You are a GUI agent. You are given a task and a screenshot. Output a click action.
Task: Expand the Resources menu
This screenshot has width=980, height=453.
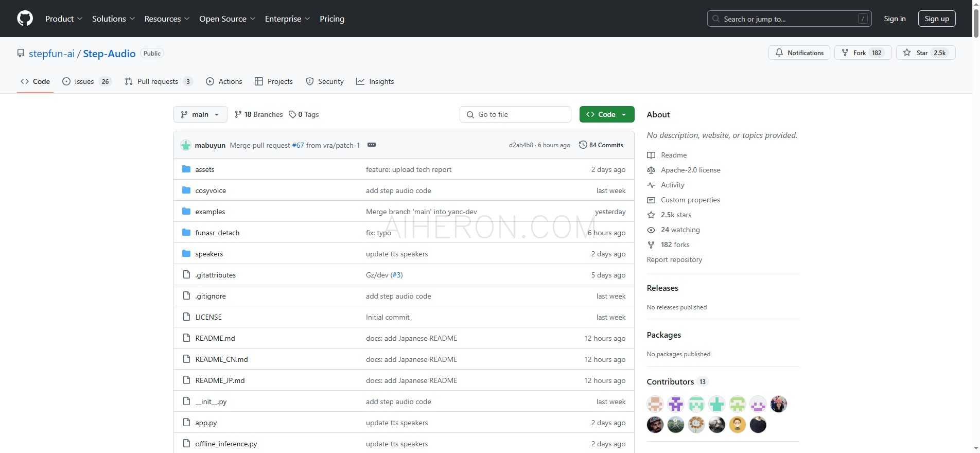(167, 19)
